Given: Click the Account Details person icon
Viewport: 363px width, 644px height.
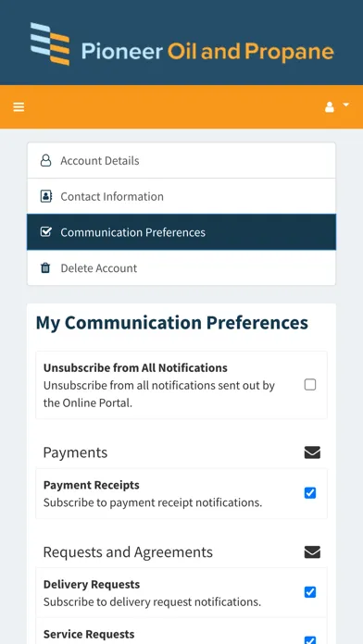Looking at the screenshot, I should 45,161.
